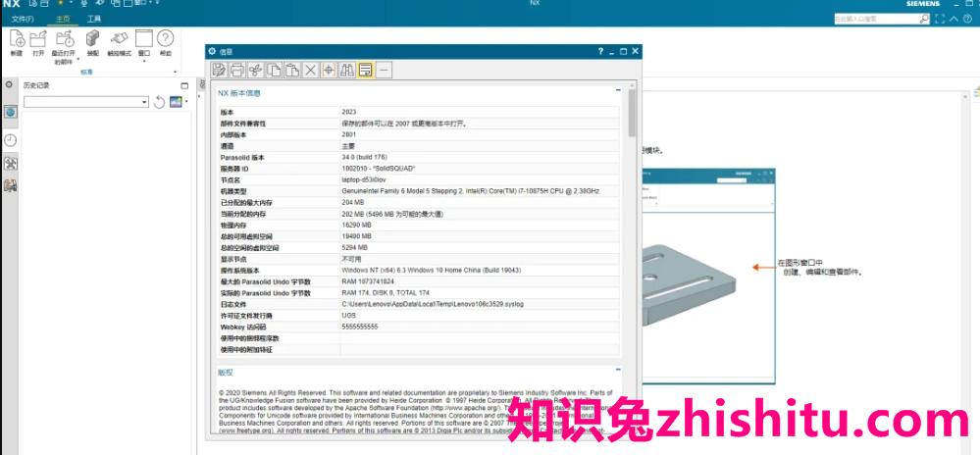Click the 帮助 help ribbon icon
Image resolution: width=980 pixels, height=455 pixels.
click(x=165, y=39)
